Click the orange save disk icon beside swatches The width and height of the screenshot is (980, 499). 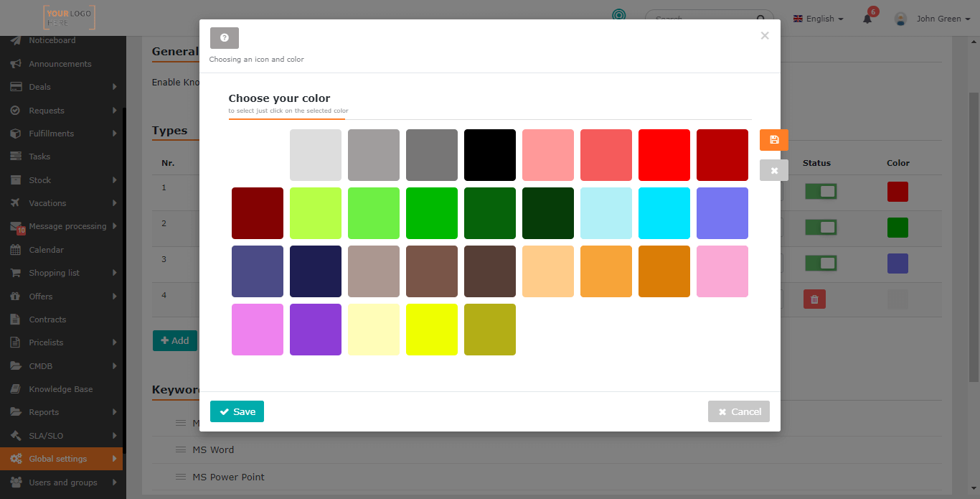pyautogui.click(x=774, y=140)
